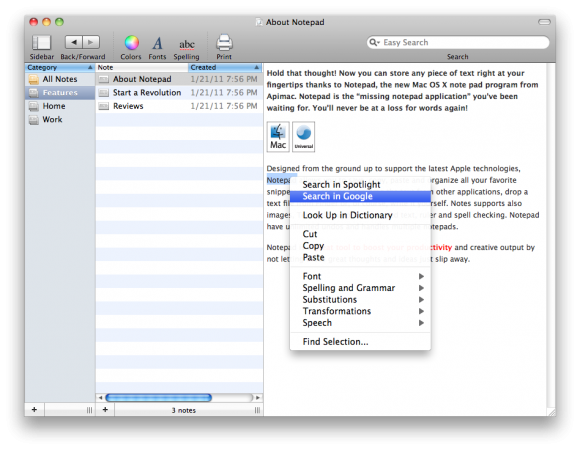
Task: Click the Mac badge image
Action: pos(278,137)
